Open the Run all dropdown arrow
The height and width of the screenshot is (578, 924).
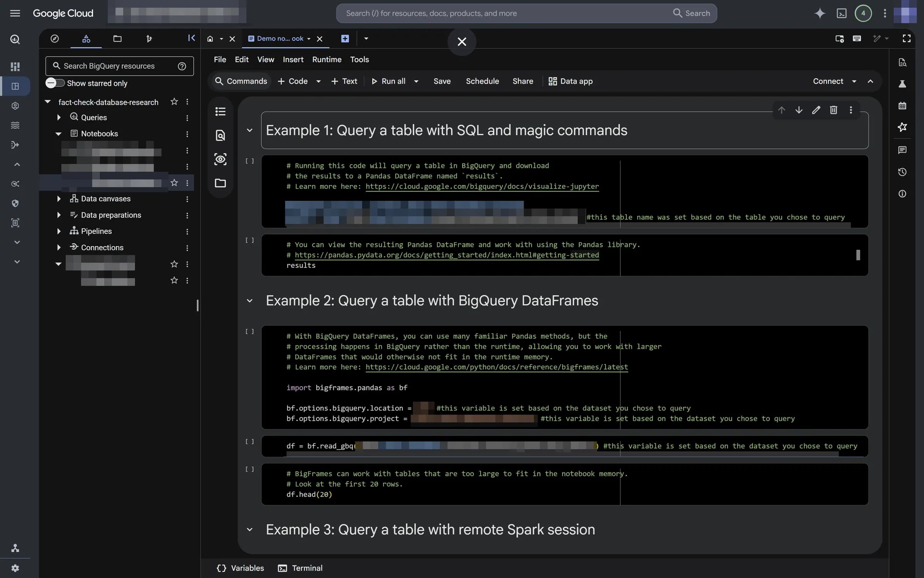click(x=416, y=81)
